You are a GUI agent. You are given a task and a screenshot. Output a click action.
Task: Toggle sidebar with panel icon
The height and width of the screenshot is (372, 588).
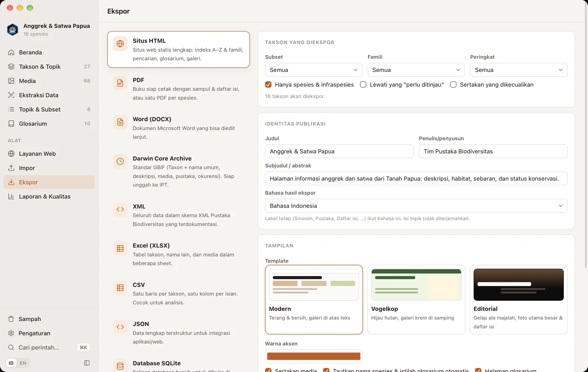click(x=87, y=363)
